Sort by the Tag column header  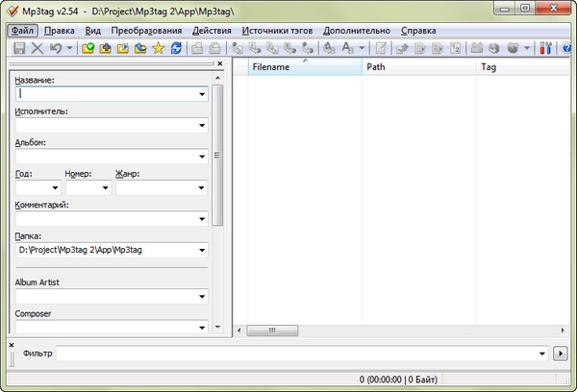[x=523, y=67]
